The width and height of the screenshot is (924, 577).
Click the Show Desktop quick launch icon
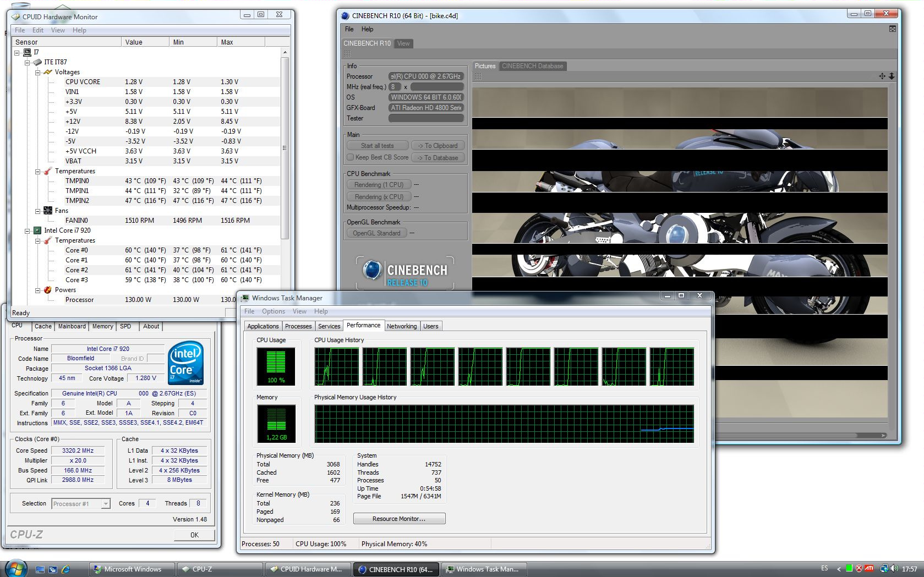(40, 569)
